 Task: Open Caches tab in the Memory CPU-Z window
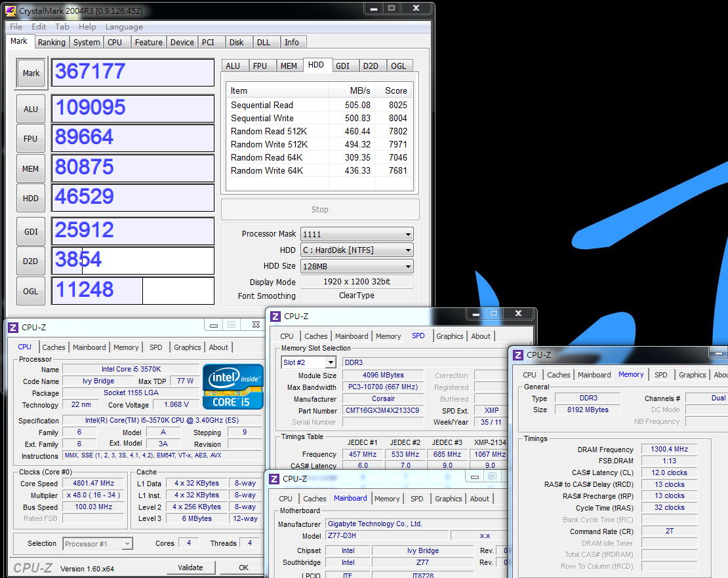point(559,374)
